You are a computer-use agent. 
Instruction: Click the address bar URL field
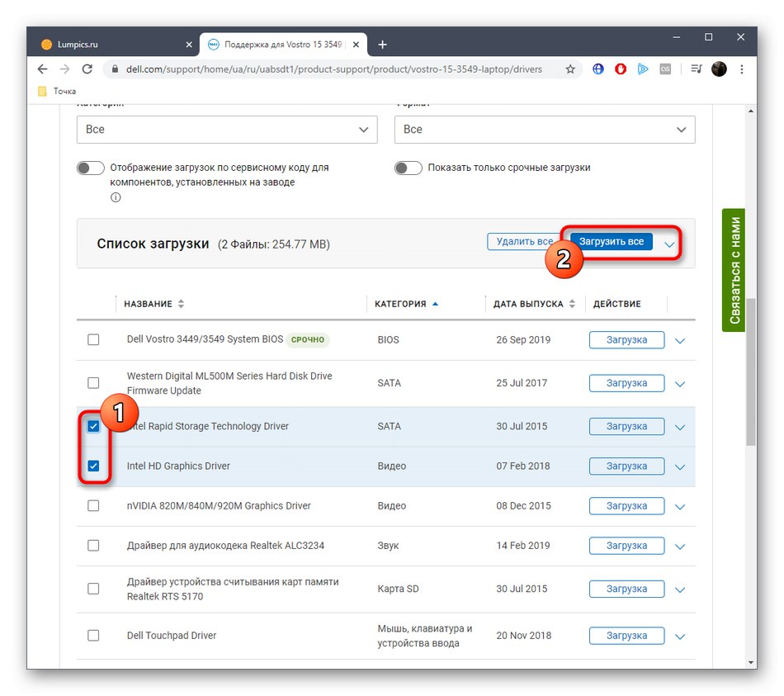click(333, 69)
